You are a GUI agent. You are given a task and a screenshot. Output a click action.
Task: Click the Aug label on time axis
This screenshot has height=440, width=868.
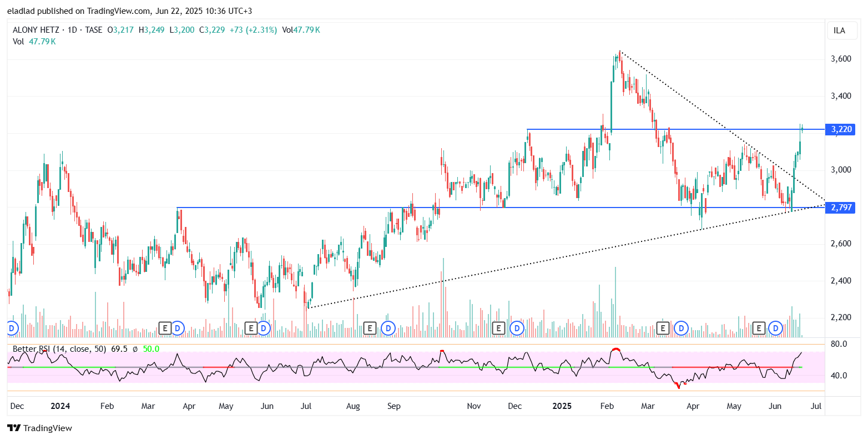(353, 406)
